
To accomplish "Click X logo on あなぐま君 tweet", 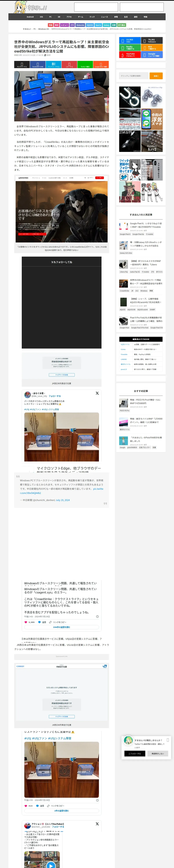I will (x=97, y=393).
